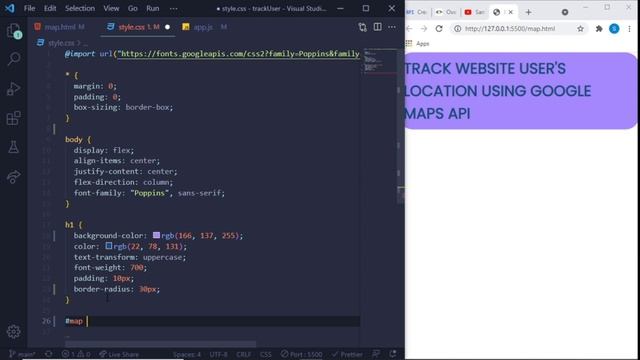Screen dimensions: 640x360
Task: Switch to the app.js editor tab
Action: coord(203,27)
